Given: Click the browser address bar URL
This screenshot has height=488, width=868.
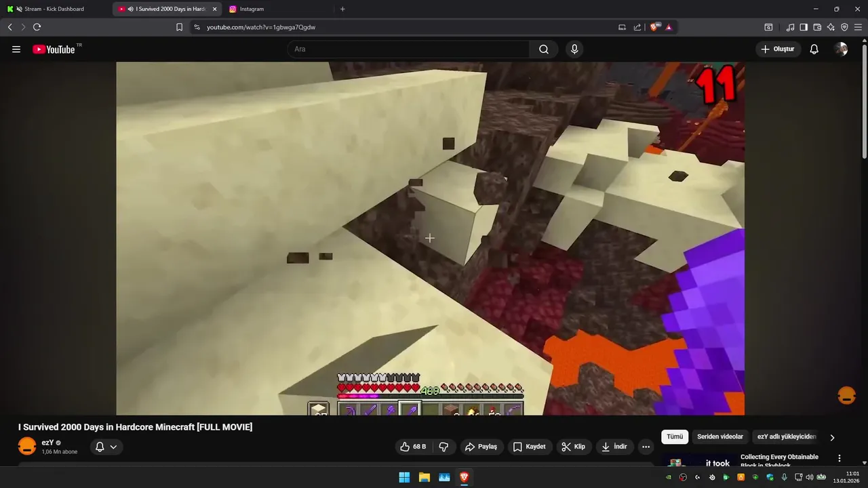Looking at the screenshot, I should (261, 27).
